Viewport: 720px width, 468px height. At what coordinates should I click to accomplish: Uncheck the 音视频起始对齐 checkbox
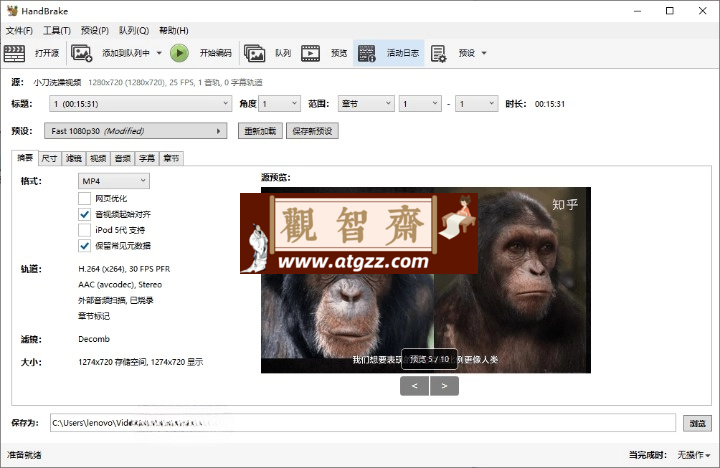pyautogui.click(x=84, y=214)
